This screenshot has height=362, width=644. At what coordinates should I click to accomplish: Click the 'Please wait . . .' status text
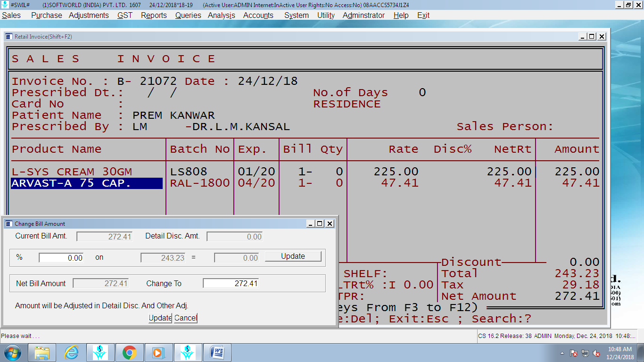tap(20, 336)
